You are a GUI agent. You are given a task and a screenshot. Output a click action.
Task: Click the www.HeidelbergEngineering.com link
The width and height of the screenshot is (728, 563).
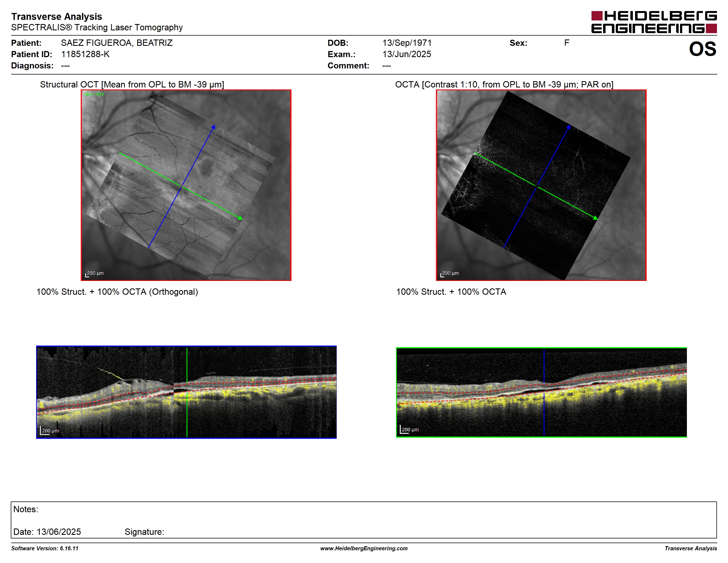coord(364,548)
